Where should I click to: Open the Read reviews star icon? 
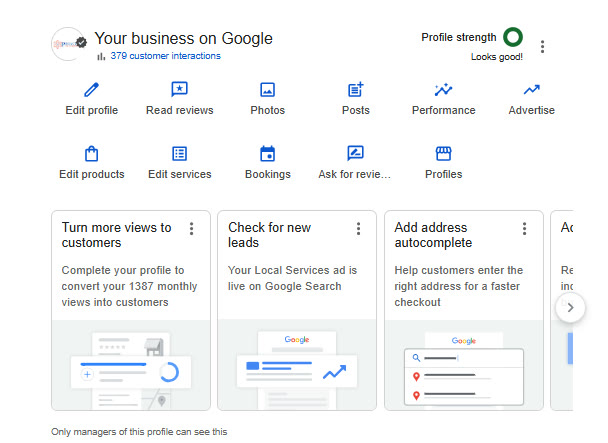coord(180,89)
